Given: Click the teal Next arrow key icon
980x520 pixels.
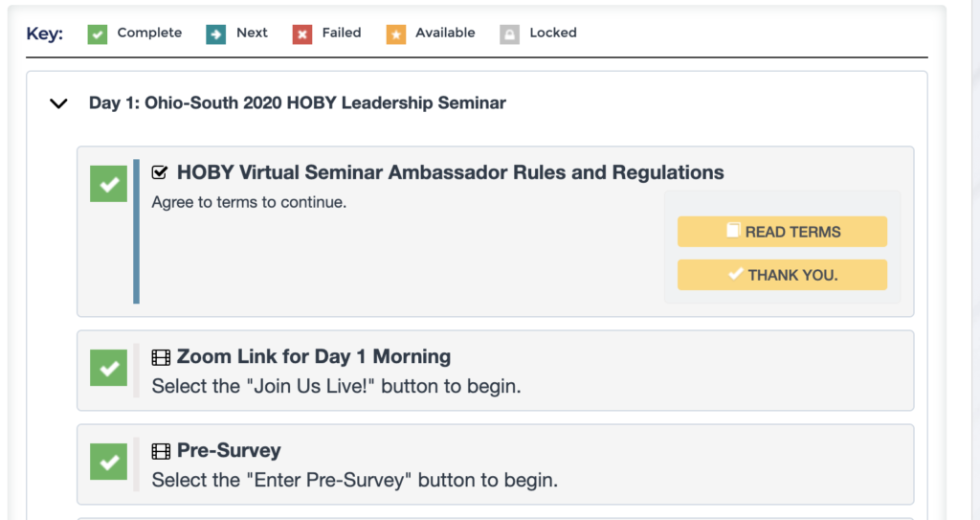Looking at the screenshot, I should pos(215,34).
